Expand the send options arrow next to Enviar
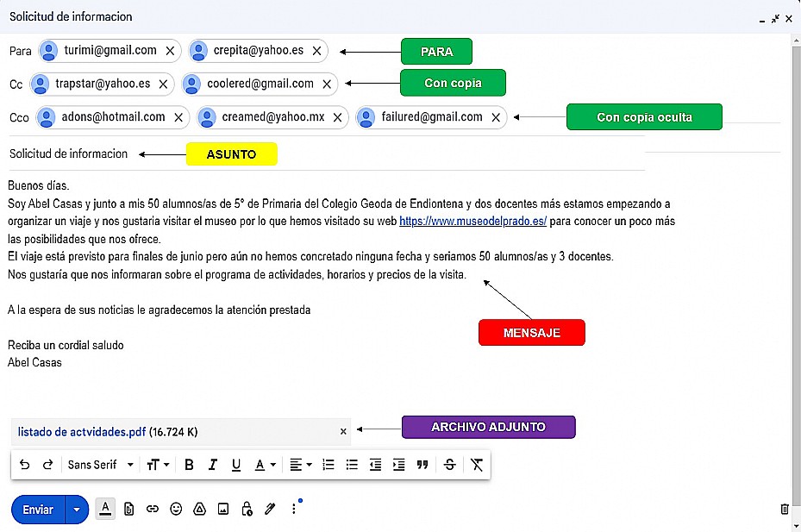This screenshot has width=801, height=532. (x=78, y=510)
